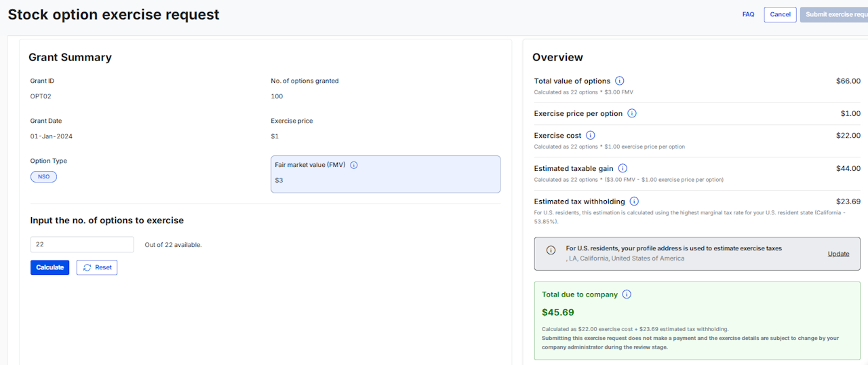The width and height of the screenshot is (868, 365).
Task: Focus the options to exercise input field
Action: (x=82, y=244)
